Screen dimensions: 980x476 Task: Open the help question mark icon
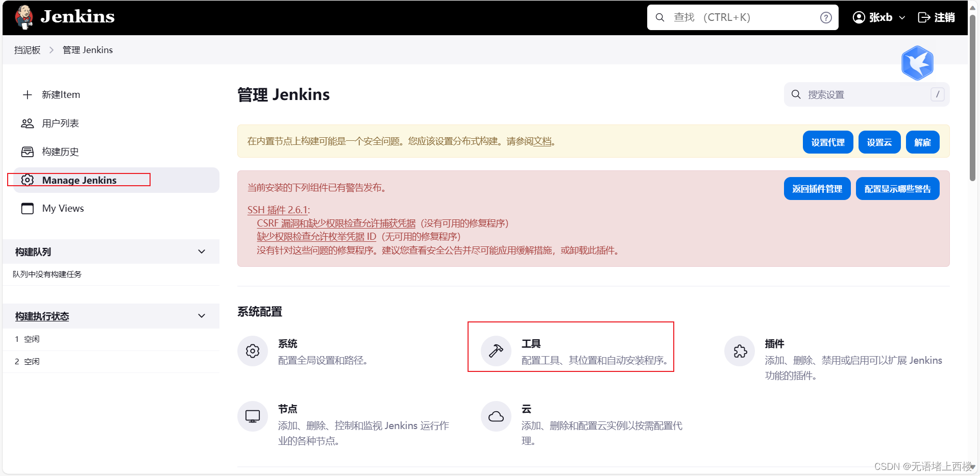pyautogui.click(x=825, y=17)
